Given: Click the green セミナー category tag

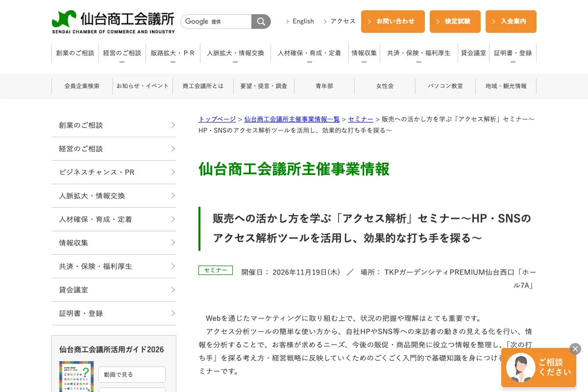Looking at the screenshot, I should pyautogui.click(x=216, y=270).
